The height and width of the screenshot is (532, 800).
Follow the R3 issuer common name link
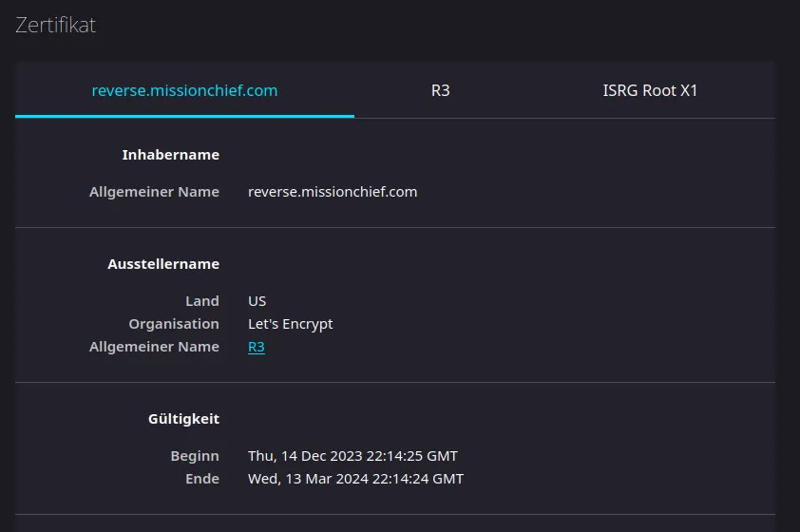256,347
